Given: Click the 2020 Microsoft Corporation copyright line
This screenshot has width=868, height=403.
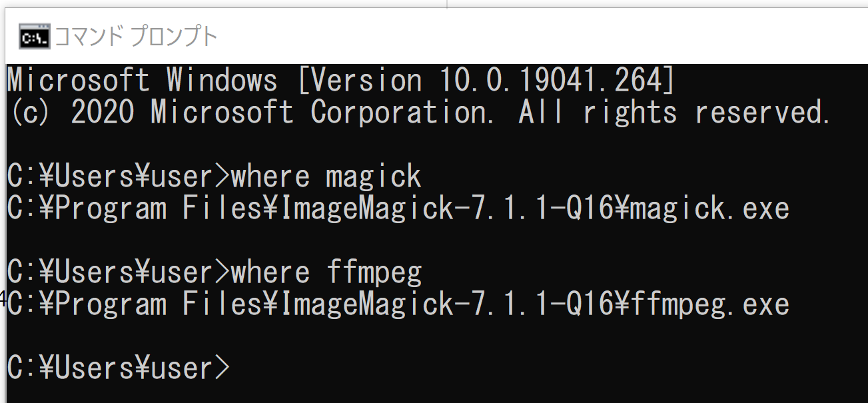Looking at the screenshot, I should coord(420,113).
